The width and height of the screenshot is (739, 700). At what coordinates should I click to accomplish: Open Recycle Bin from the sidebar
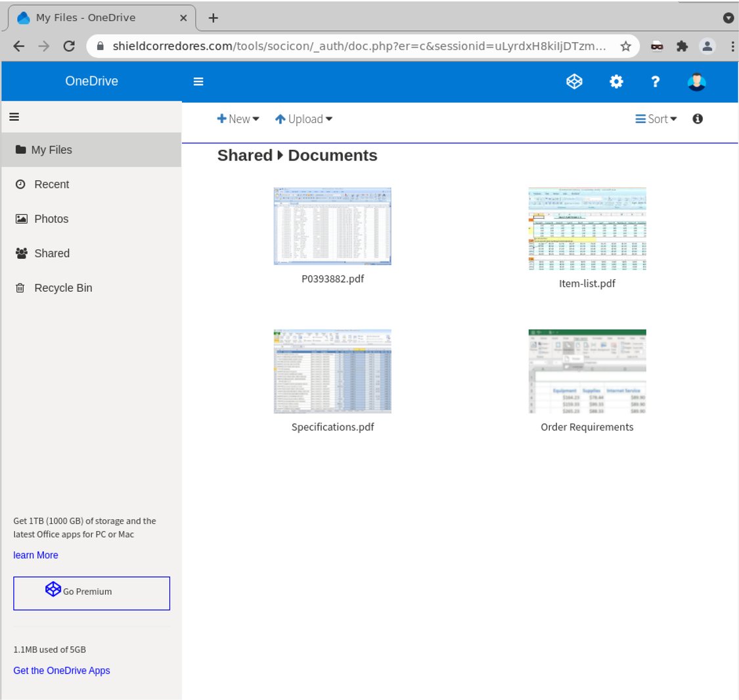point(63,288)
